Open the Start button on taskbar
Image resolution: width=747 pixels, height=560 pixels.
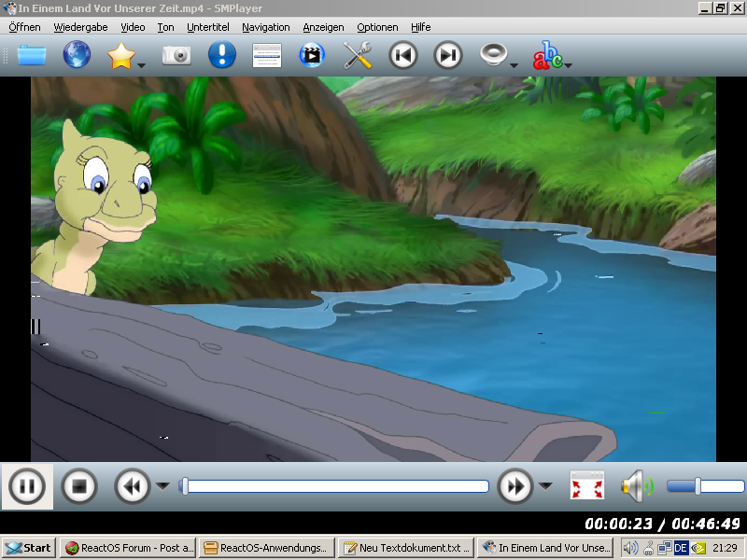(29, 548)
